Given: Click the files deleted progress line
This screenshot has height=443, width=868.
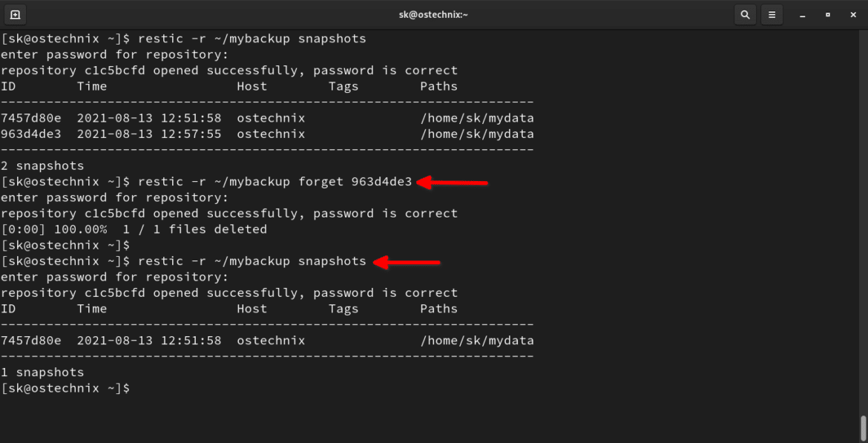Looking at the screenshot, I should (x=134, y=229).
